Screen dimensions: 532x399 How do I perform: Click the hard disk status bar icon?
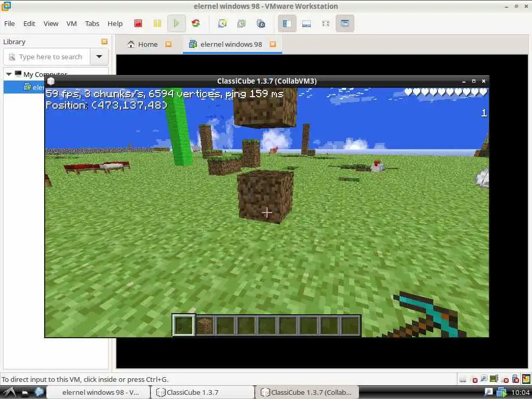pyautogui.click(x=462, y=379)
